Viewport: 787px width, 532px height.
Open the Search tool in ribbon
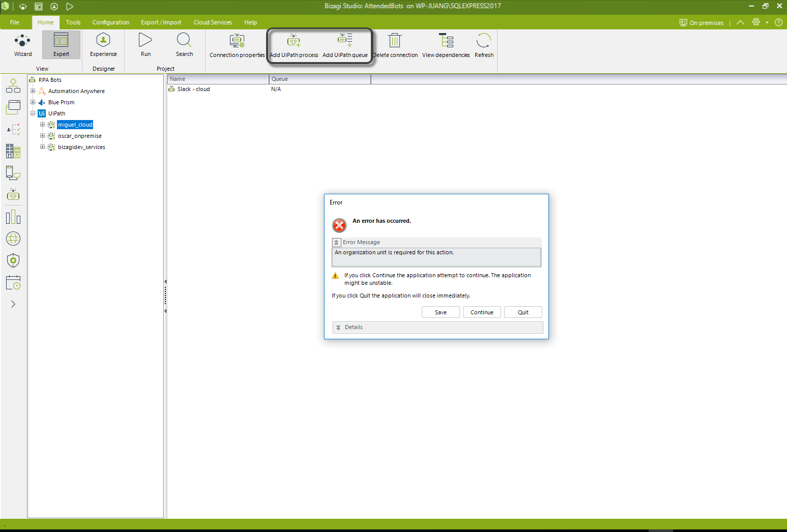pyautogui.click(x=184, y=45)
